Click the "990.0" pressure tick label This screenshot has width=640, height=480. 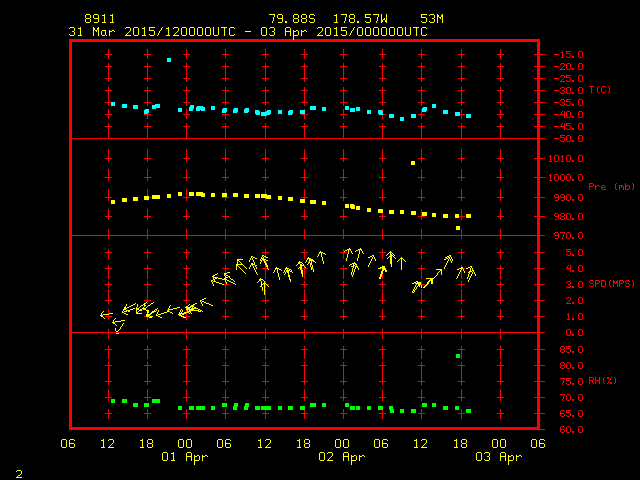pyautogui.click(x=571, y=197)
